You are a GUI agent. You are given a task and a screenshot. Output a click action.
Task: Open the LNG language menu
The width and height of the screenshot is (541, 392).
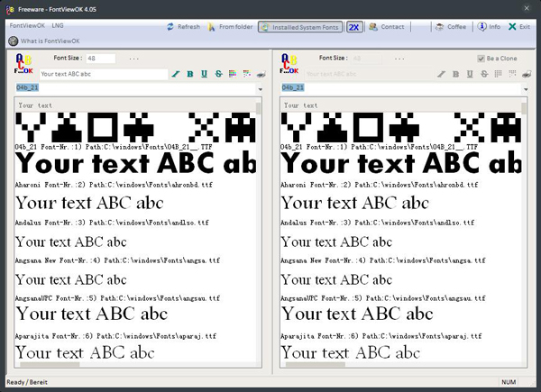pos(58,25)
